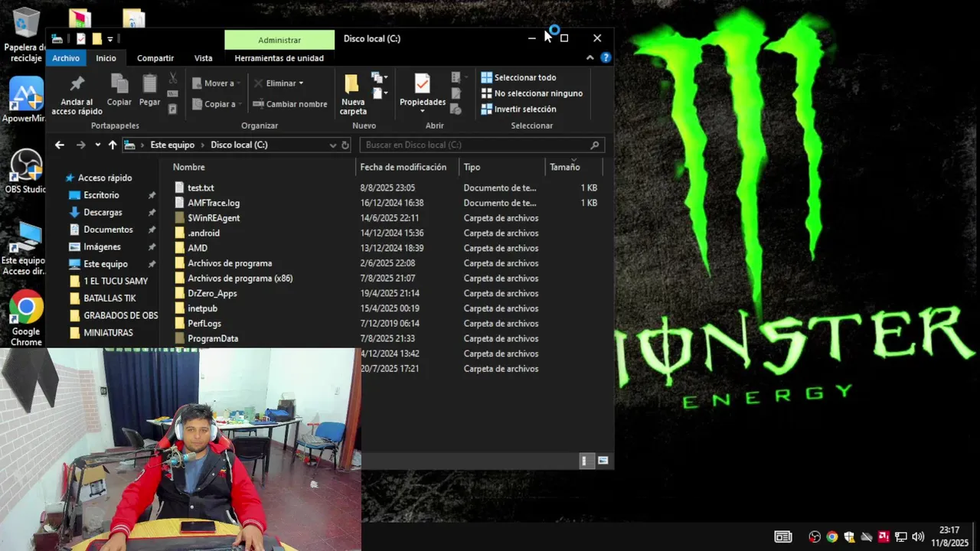Select the inetpub folder
This screenshot has height=551, width=980.
202,308
